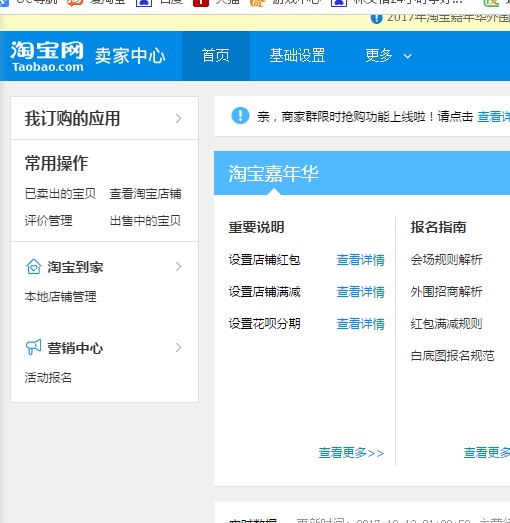Open 查看淘宝店铺 link
The image size is (510, 523).
pos(145,193)
